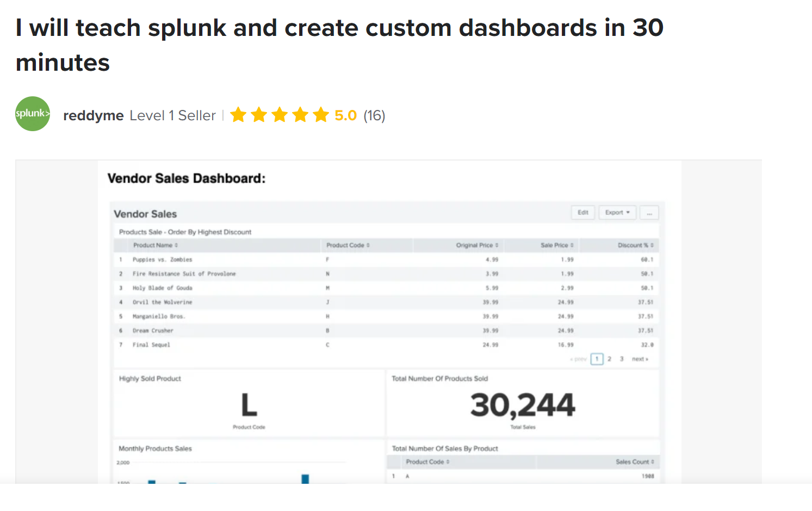Open the Export dropdown
812x511 pixels.
(617, 212)
